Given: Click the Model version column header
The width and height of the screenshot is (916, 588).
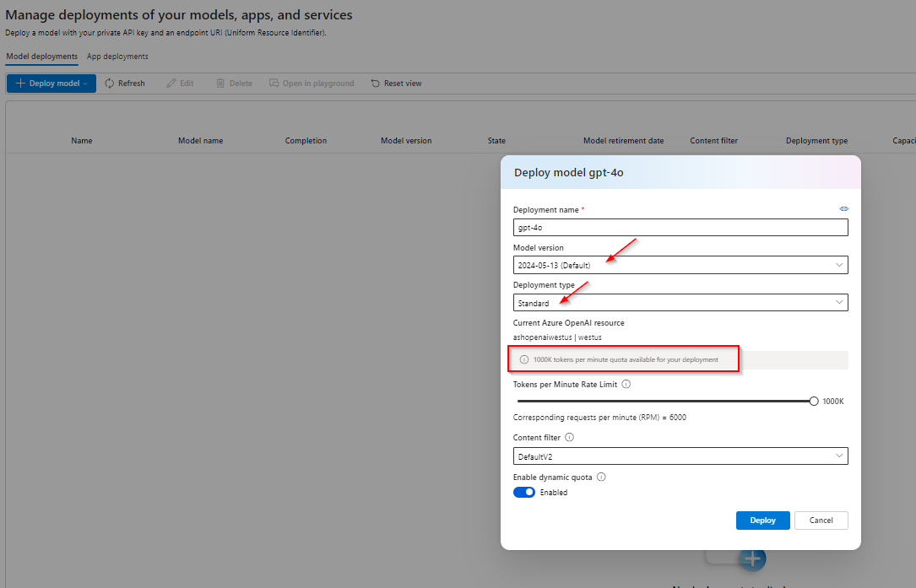Looking at the screenshot, I should [x=406, y=141].
